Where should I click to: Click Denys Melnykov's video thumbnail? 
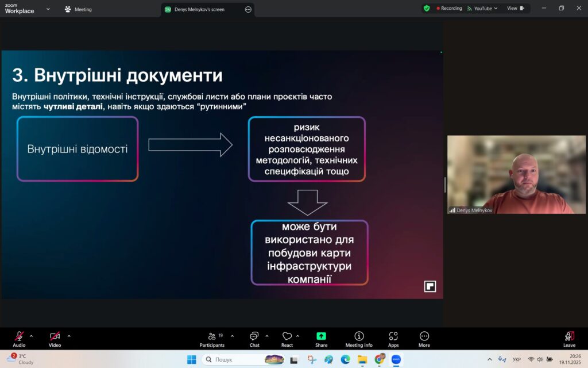point(508,175)
